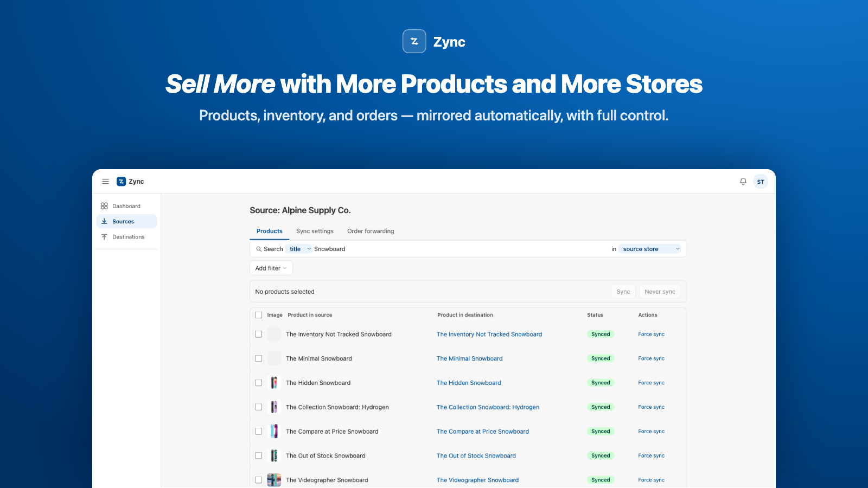Force sync The Minimal Snowboard

(651, 358)
